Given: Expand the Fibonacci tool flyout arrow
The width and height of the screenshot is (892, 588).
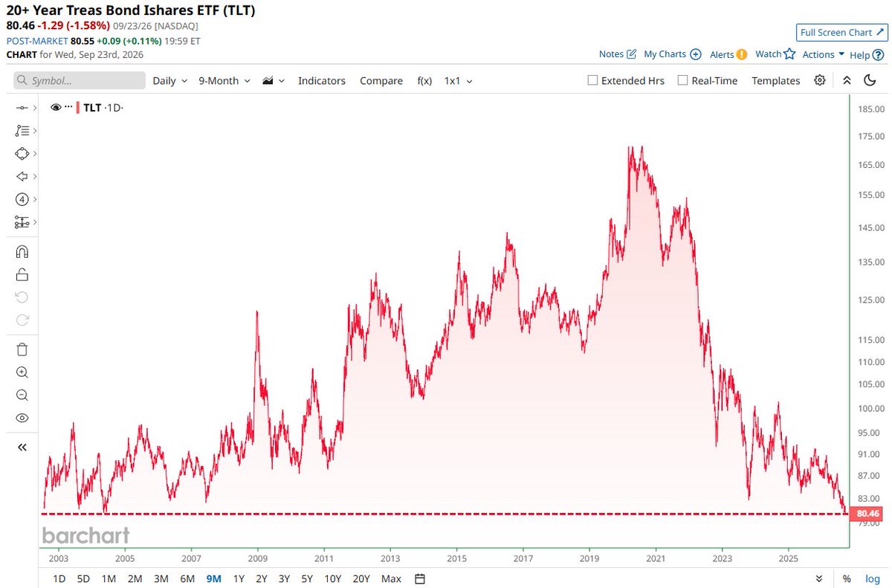Looking at the screenshot, I should [x=35, y=131].
